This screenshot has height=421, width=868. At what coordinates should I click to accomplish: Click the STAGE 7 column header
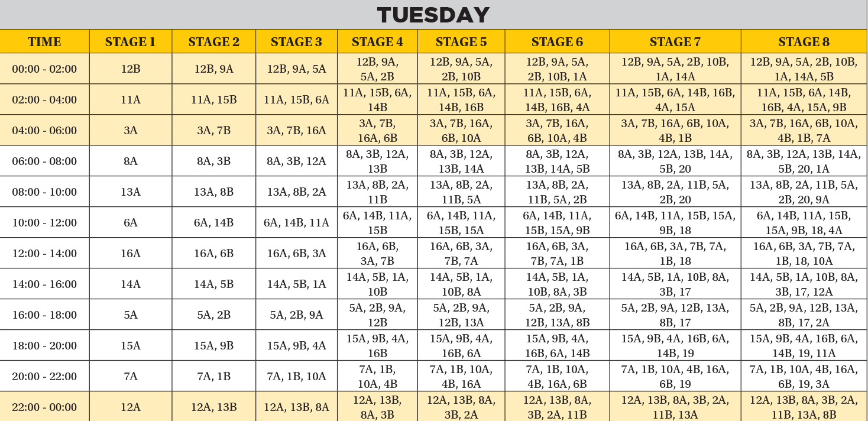click(675, 42)
